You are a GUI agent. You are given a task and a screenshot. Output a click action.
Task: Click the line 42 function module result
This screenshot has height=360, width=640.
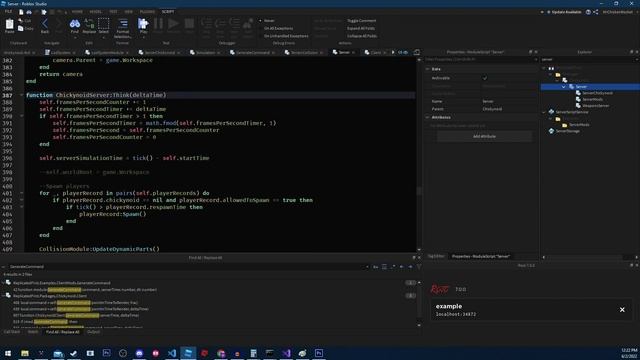(x=84, y=289)
